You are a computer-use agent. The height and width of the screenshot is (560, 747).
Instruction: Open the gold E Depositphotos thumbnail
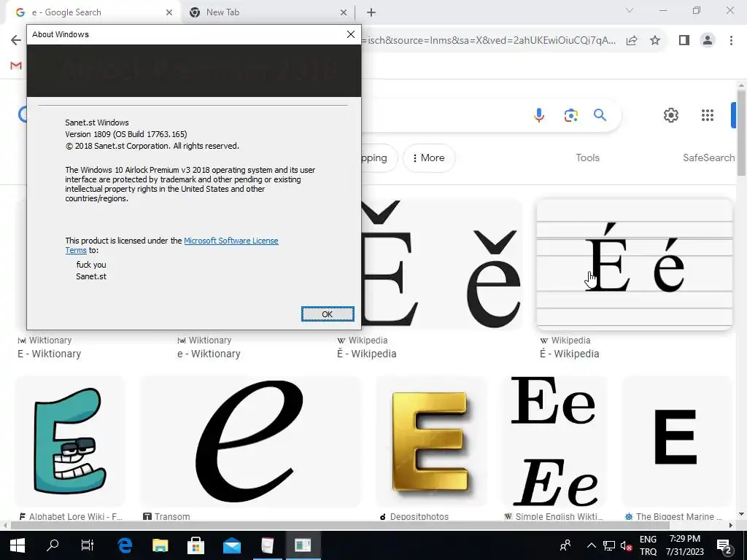(431, 441)
